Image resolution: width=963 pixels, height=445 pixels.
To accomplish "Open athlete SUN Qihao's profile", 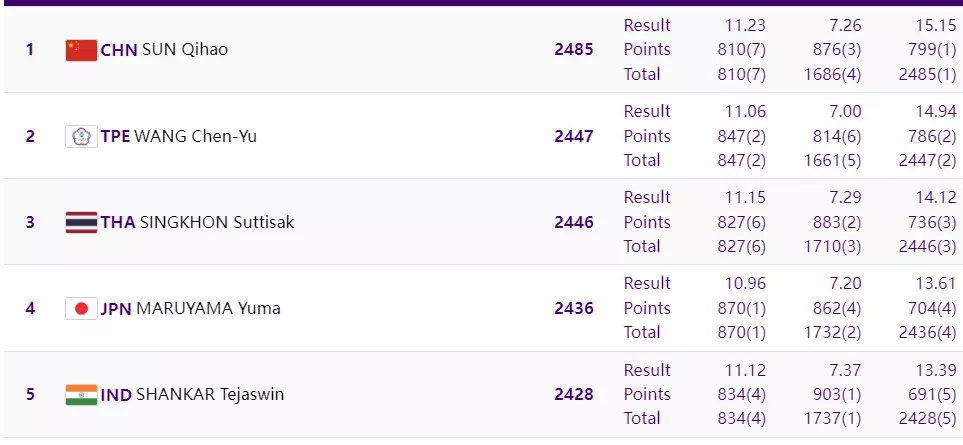I will pyautogui.click(x=185, y=49).
